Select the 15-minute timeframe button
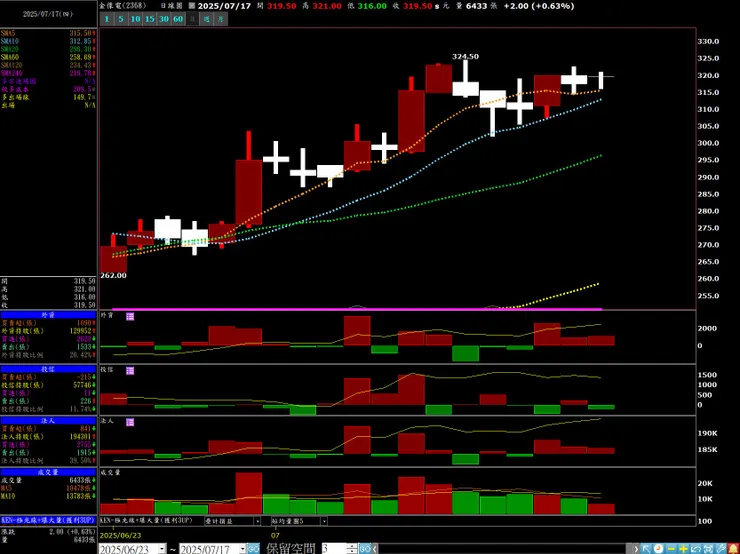Screen dimensions: 740x554 click(150, 19)
